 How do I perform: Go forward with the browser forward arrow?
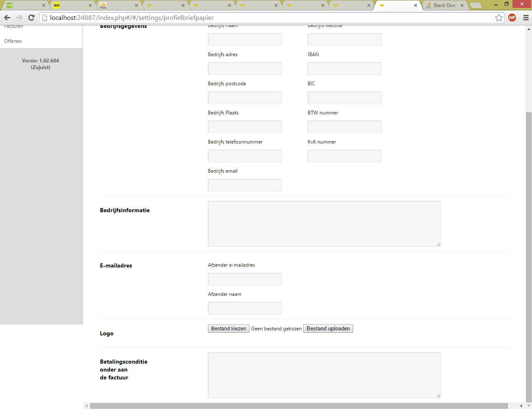pos(19,17)
